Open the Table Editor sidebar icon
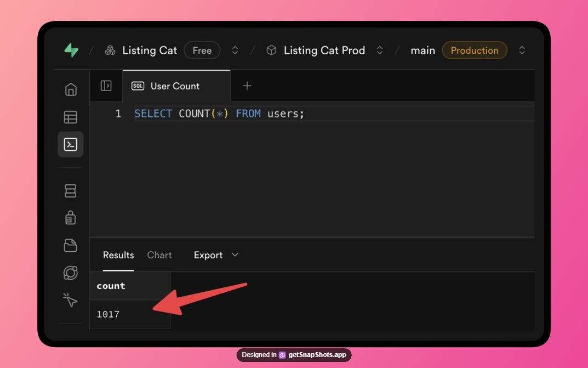Viewport: 588px width, 368px height. pyautogui.click(x=71, y=117)
